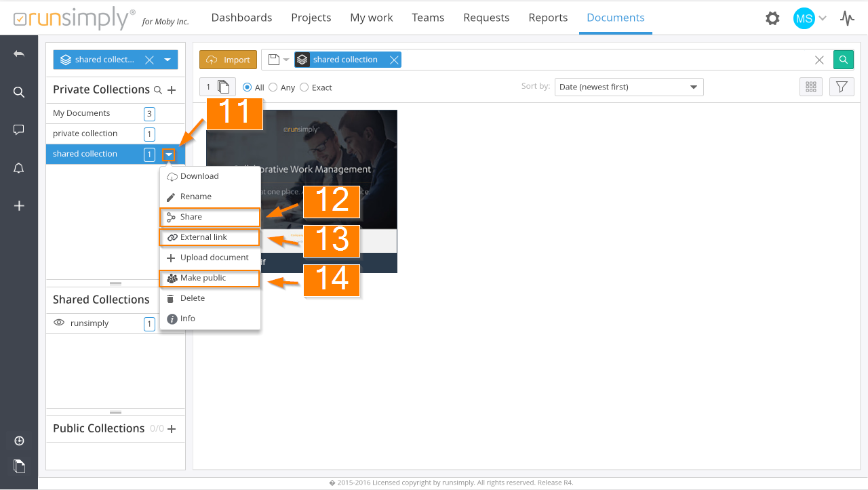Open the Projects tab

point(311,18)
